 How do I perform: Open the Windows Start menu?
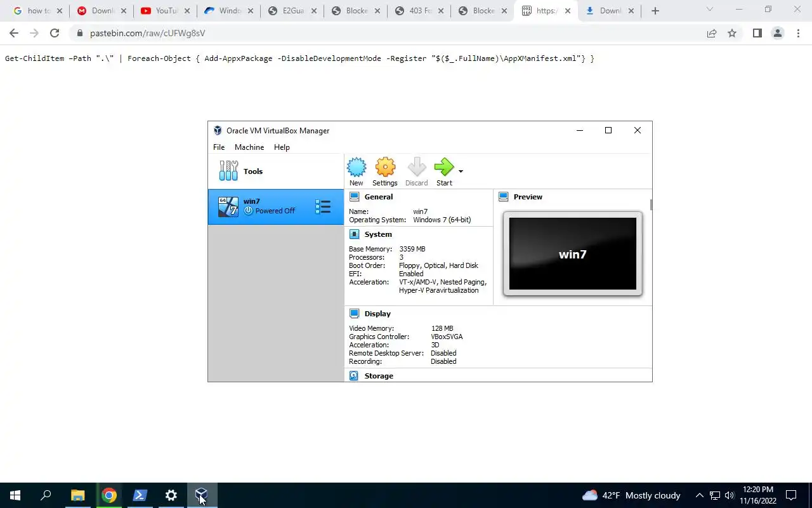pyautogui.click(x=15, y=495)
